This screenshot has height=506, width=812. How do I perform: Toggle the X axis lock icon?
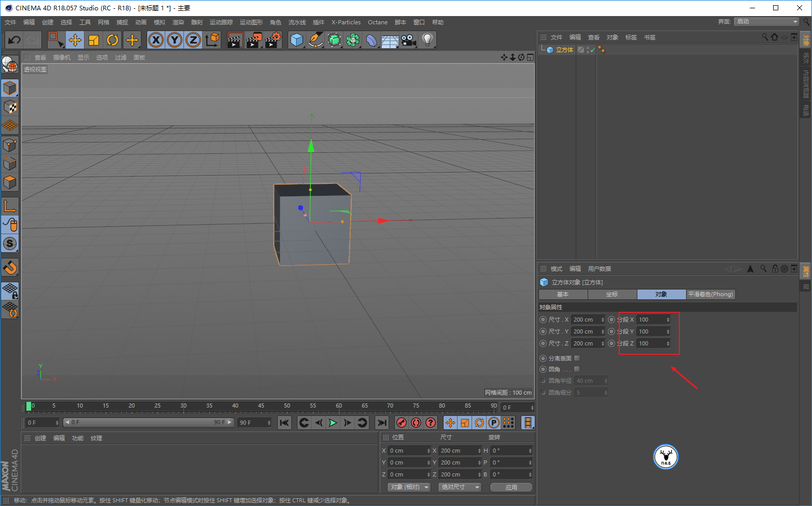click(156, 40)
